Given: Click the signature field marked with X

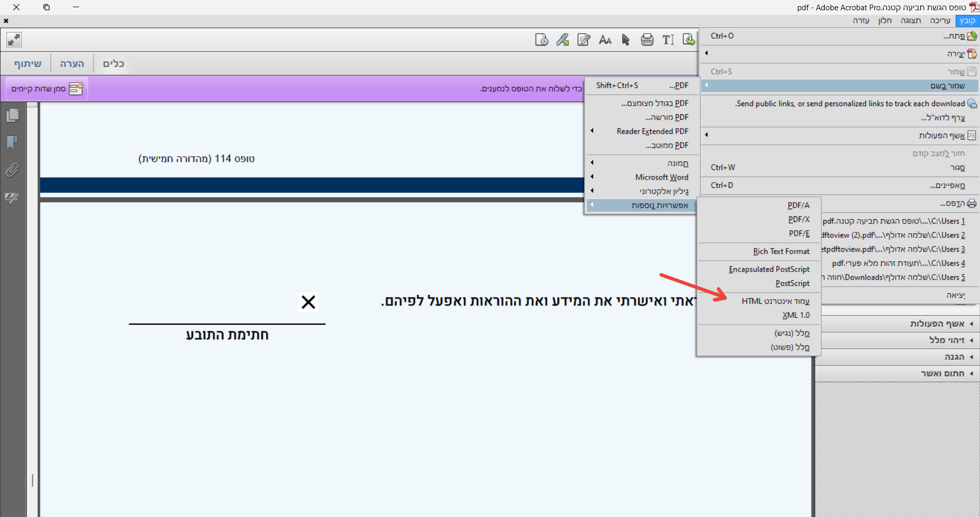Looking at the screenshot, I should click(308, 302).
